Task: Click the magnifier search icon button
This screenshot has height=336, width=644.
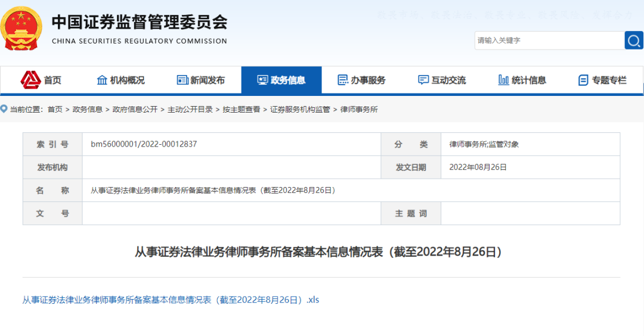Action: pyautogui.click(x=634, y=40)
